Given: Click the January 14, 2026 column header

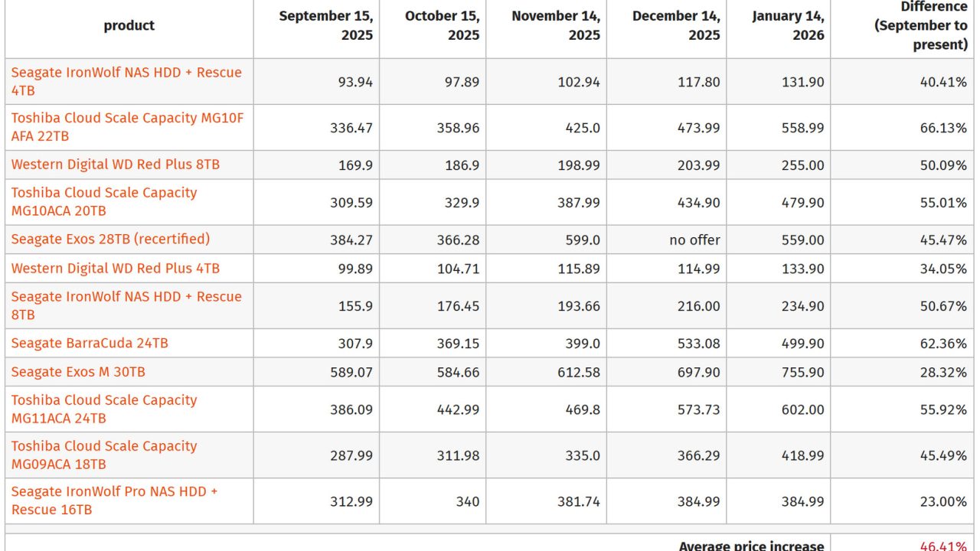Looking at the screenshot, I should click(x=788, y=26).
